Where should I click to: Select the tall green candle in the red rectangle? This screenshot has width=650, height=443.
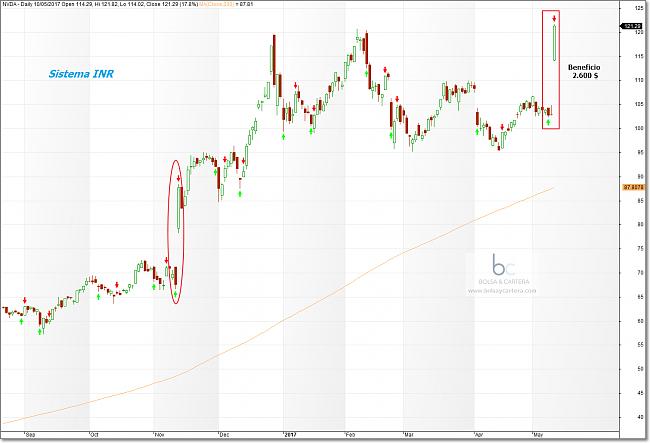click(x=554, y=41)
